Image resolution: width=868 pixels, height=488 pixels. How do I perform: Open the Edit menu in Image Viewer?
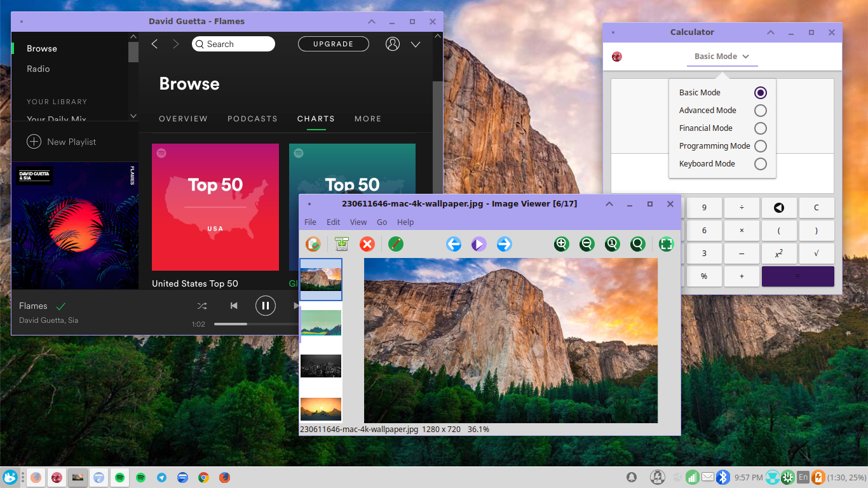333,222
